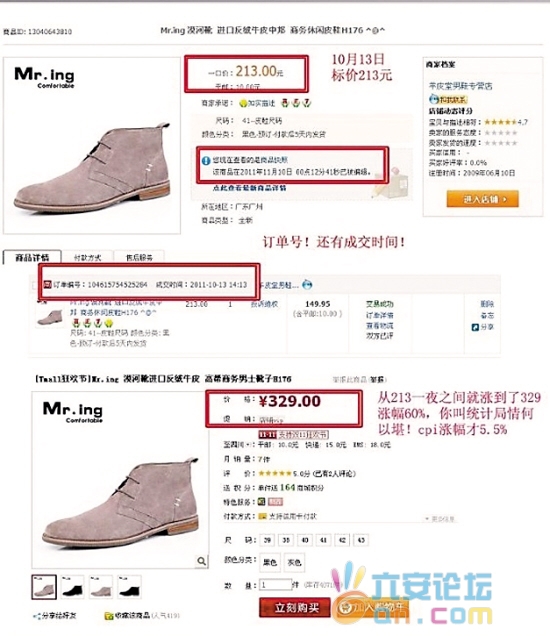Screen dimensions: 550x636
Task: Click the magnifier zoom icon on shoe image
Action: pos(201,561)
